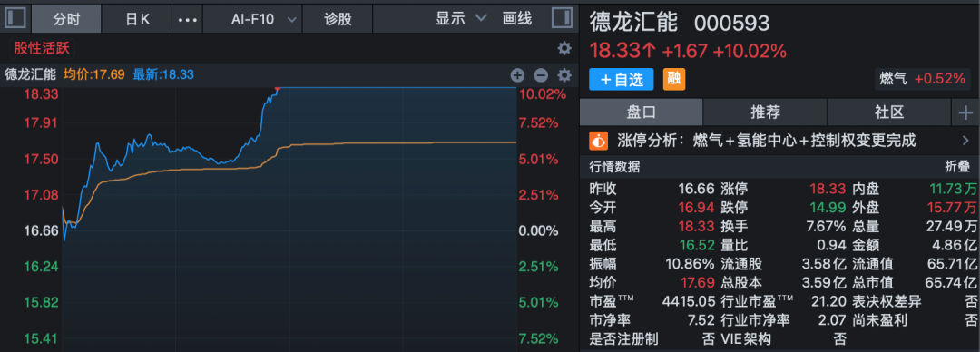Click 外盘 value 15.77万
Viewport: 980px width, 352px height.
953,208
